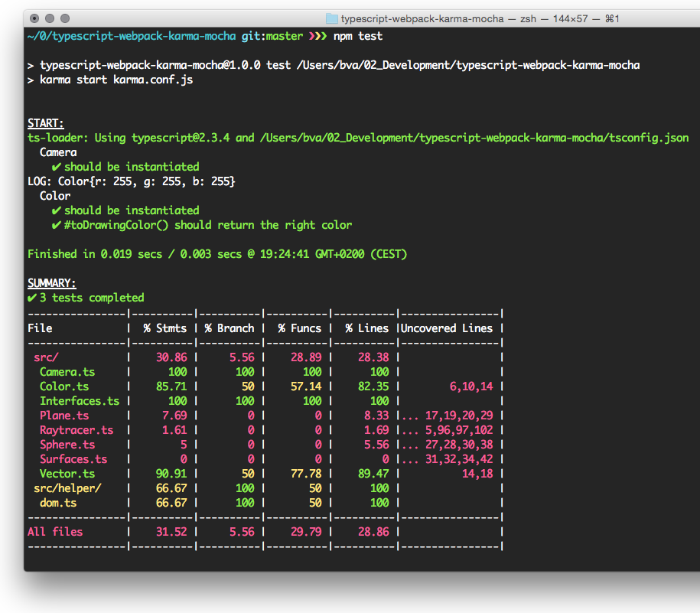
Task: Click All files statements value 31.52
Action: 171,532
